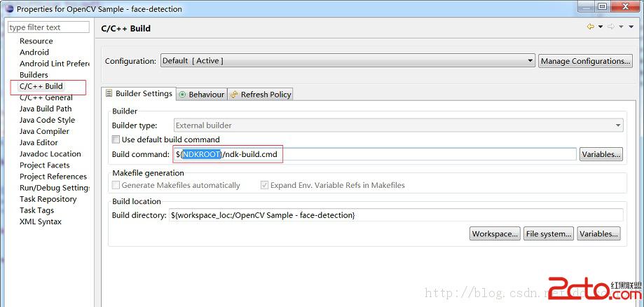Viewport: 644px width, 307px height.
Task: Switch to the Builder Settings tab
Action: 139,94
